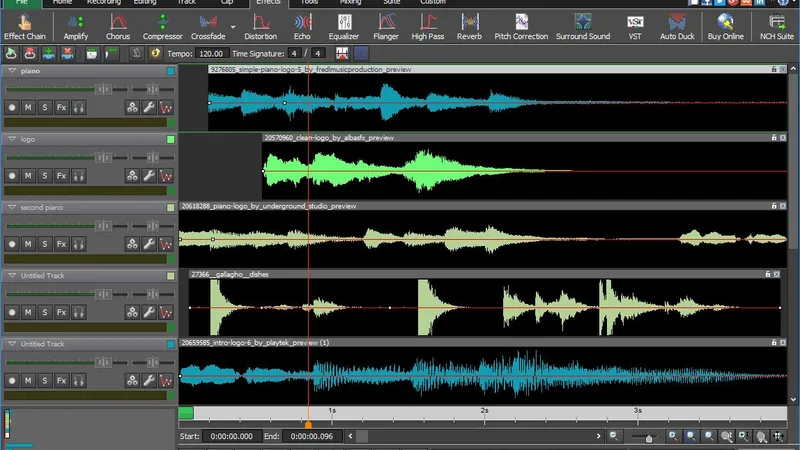Select the Pitch Correction tool
The height and width of the screenshot is (450, 800).
pos(523,25)
